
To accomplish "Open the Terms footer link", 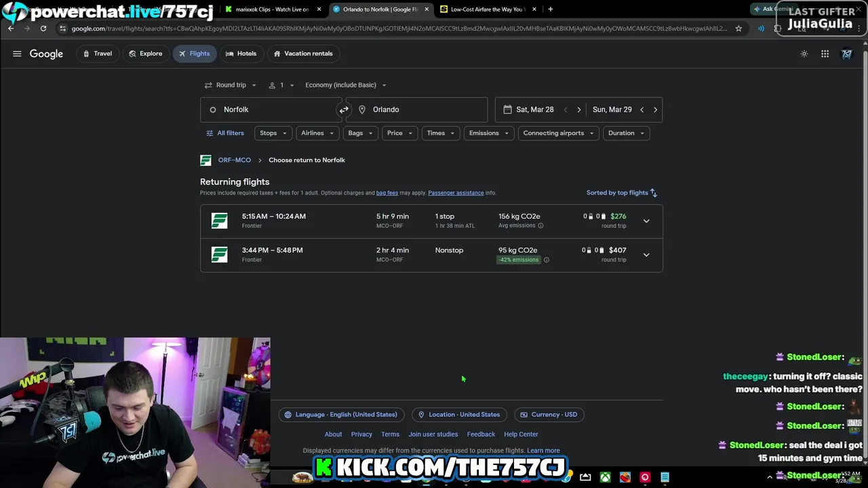I will tap(390, 434).
